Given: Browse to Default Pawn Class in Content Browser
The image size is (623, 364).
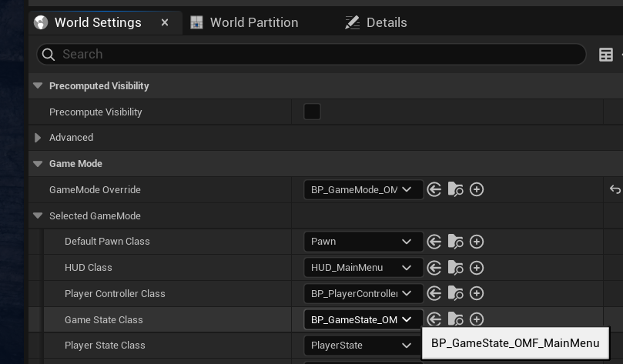Looking at the screenshot, I should [x=455, y=242].
